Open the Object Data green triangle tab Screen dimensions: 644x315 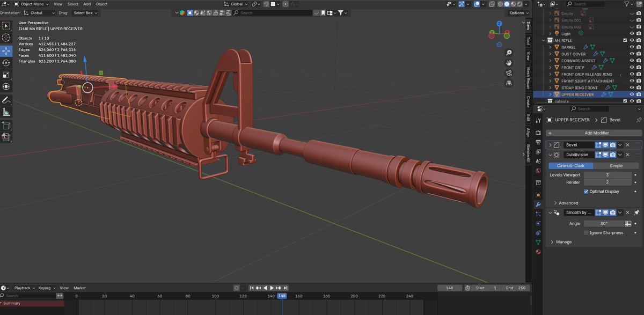[x=538, y=243]
